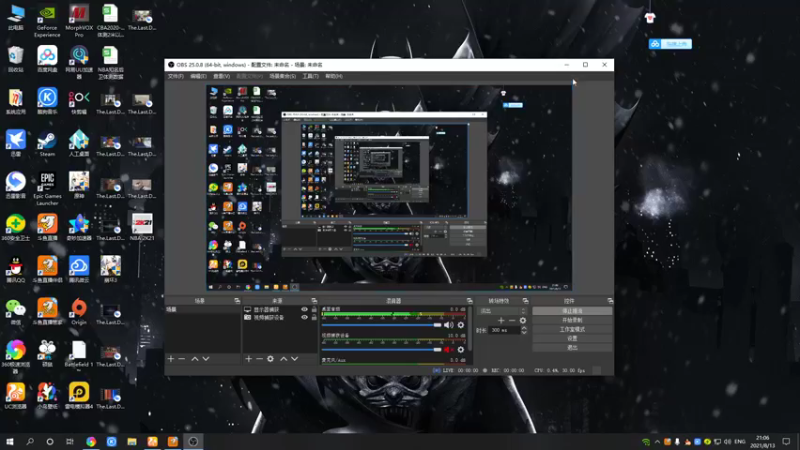This screenshot has height=450, width=800.
Task: Increase transition duration with the up arrow
Action: pyautogui.click(x=523, y=328)
